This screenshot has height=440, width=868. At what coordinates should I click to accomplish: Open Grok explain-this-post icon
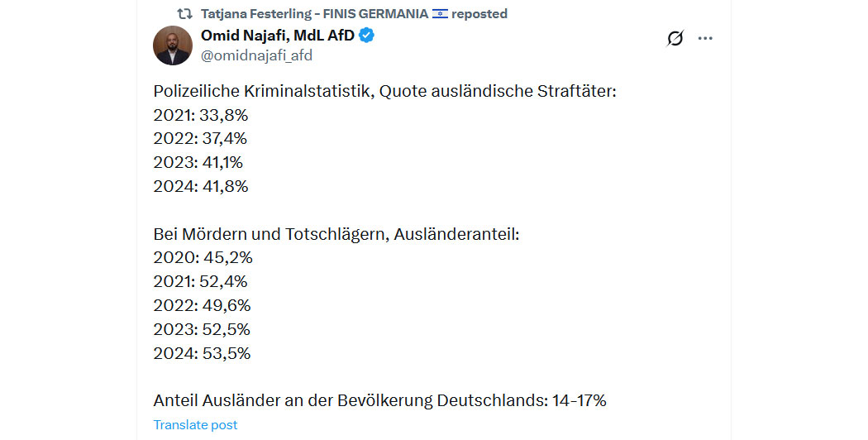click(675, 38)
